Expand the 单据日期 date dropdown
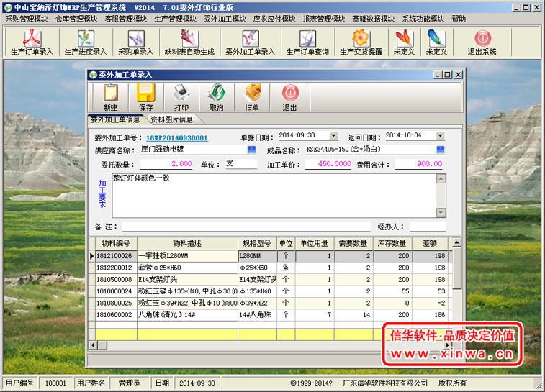The height and width of the screenshot is (392, 545). click(x=333, y=135)
